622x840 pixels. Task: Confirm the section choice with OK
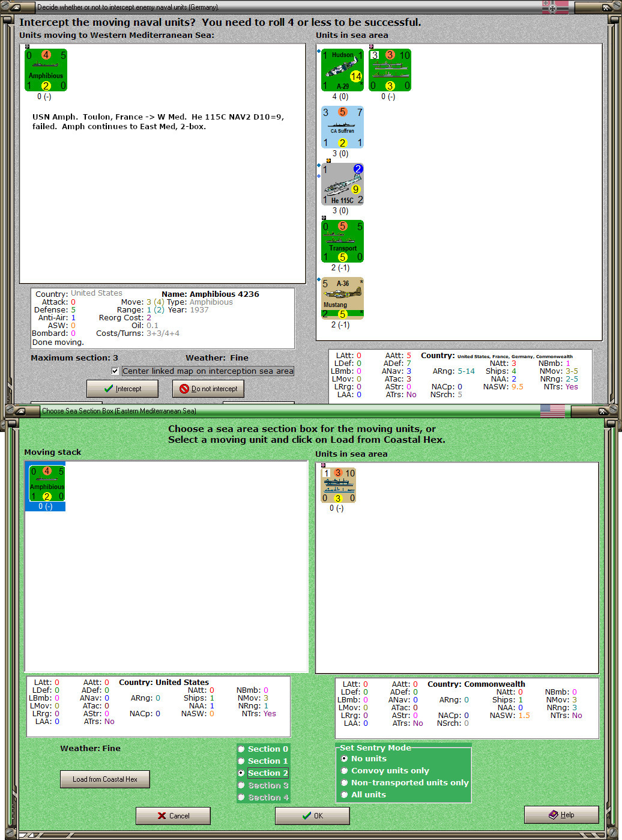[312, 815]
